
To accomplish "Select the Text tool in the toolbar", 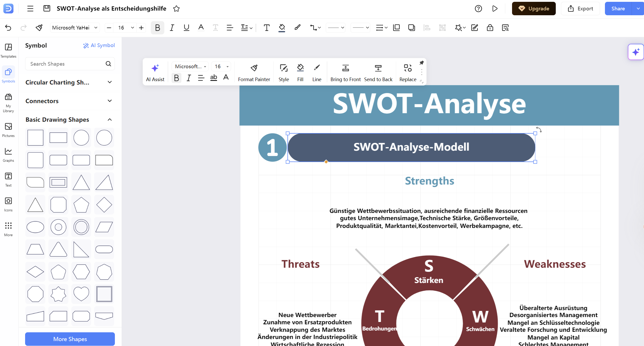I will coord(267,28).
